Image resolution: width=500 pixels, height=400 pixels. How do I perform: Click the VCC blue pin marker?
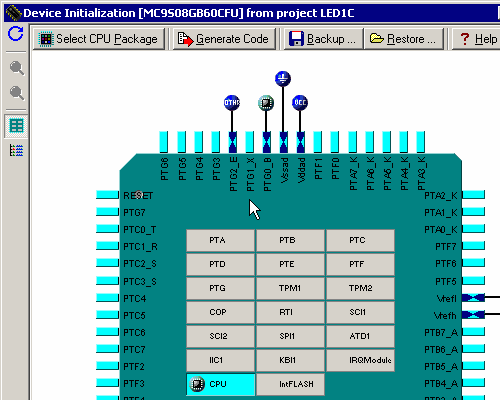(300, 102)
